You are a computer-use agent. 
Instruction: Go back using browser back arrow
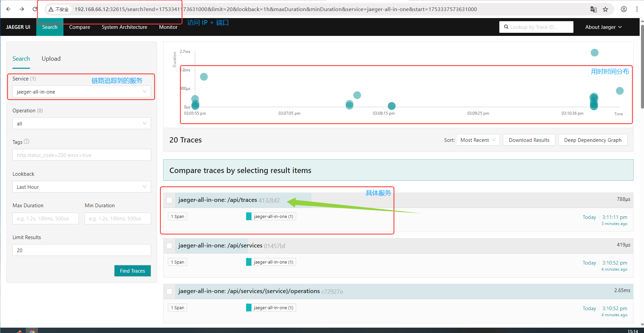[x=9, y=9]
